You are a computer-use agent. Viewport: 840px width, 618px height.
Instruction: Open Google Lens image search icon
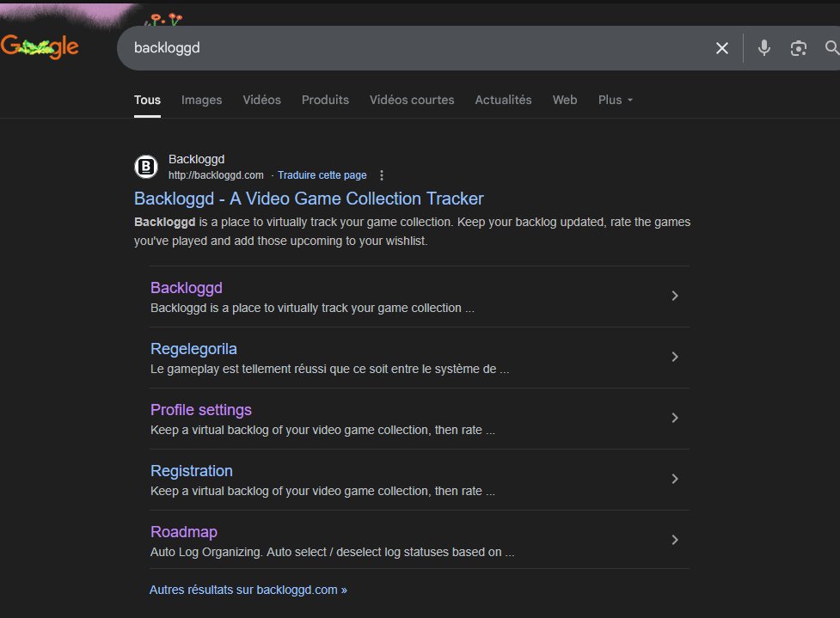[798, 48]
